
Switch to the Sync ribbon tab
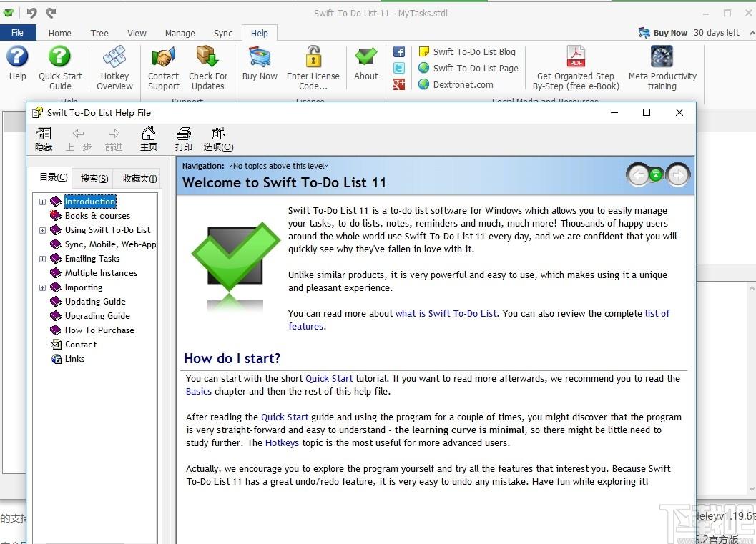coord(223,33)
